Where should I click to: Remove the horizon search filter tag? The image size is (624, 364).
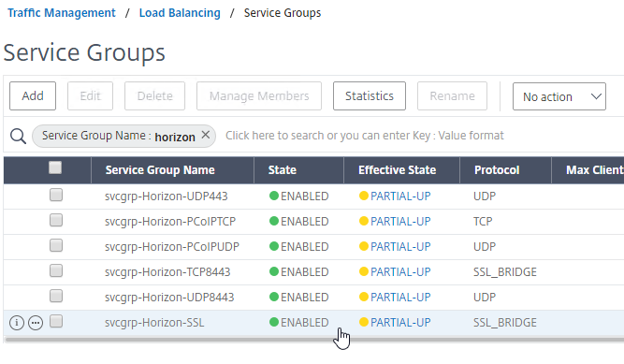205,135
